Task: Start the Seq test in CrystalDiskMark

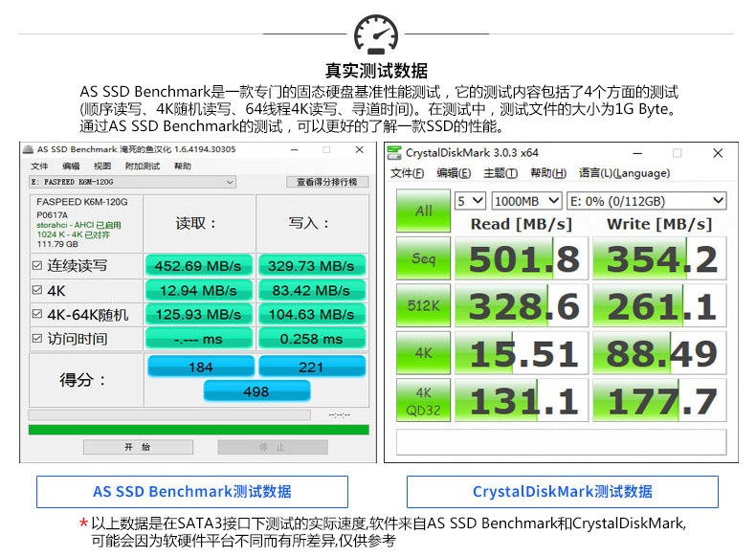Action: 423,259
